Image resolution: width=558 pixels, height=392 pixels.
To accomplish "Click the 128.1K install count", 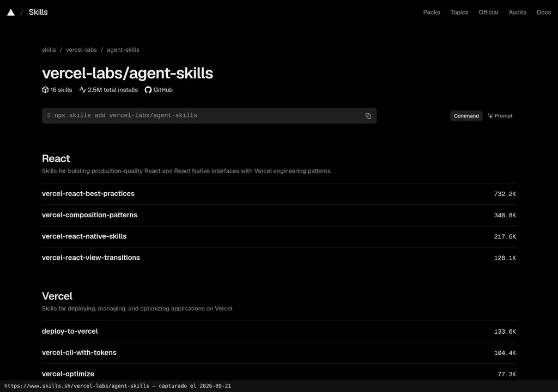I will click(x=505, y=258).
